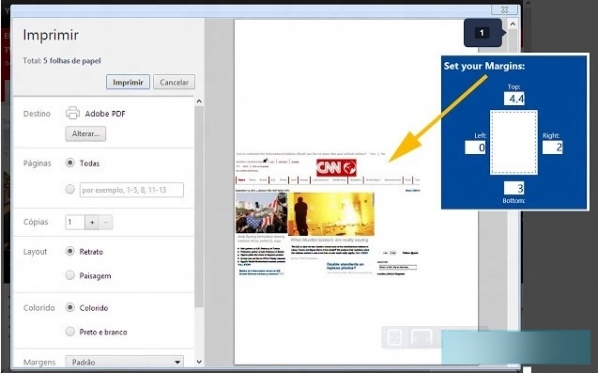Select the Todas pages radio button

70,163
